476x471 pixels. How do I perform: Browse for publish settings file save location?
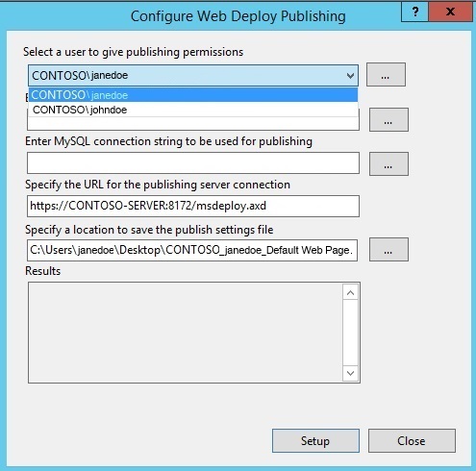coord(388,250)
